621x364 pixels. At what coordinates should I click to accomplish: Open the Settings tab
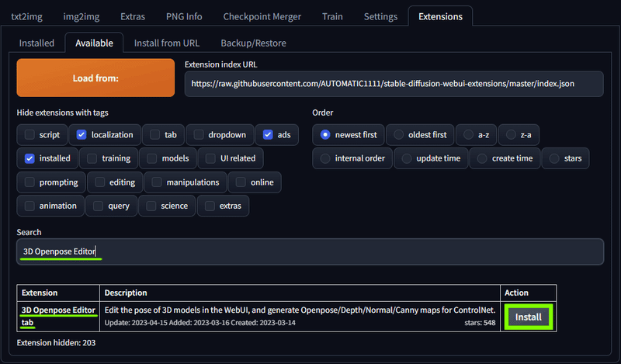pyautogui.click(x=380, y=16)
